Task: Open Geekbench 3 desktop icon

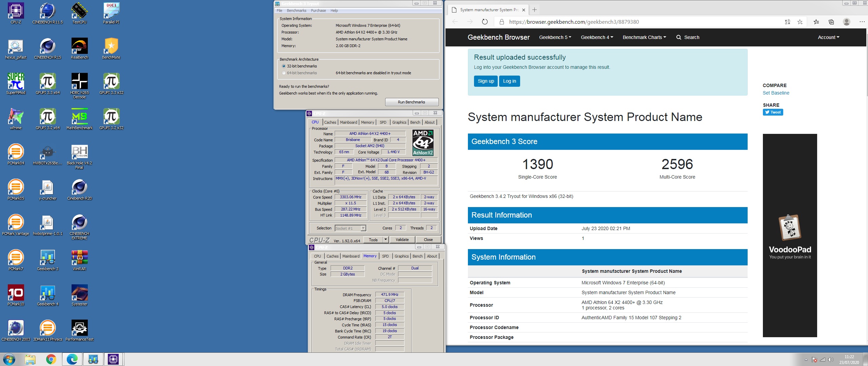Action: coord(47,260)
